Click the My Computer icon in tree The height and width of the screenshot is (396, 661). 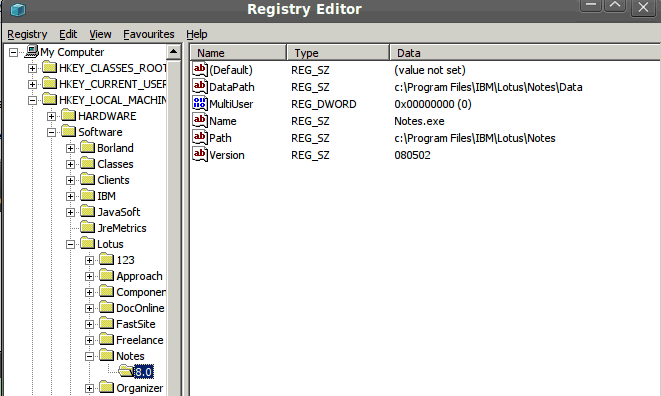point(31,52)
